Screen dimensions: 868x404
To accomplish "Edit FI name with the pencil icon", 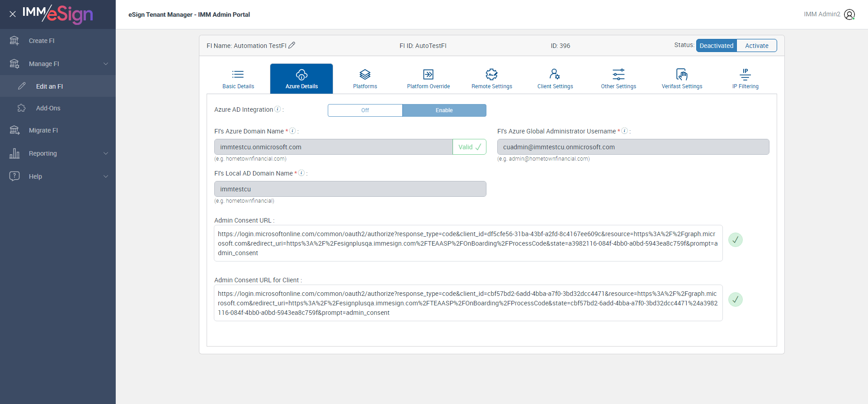I will pyautogui.click(x=292, y=45).
